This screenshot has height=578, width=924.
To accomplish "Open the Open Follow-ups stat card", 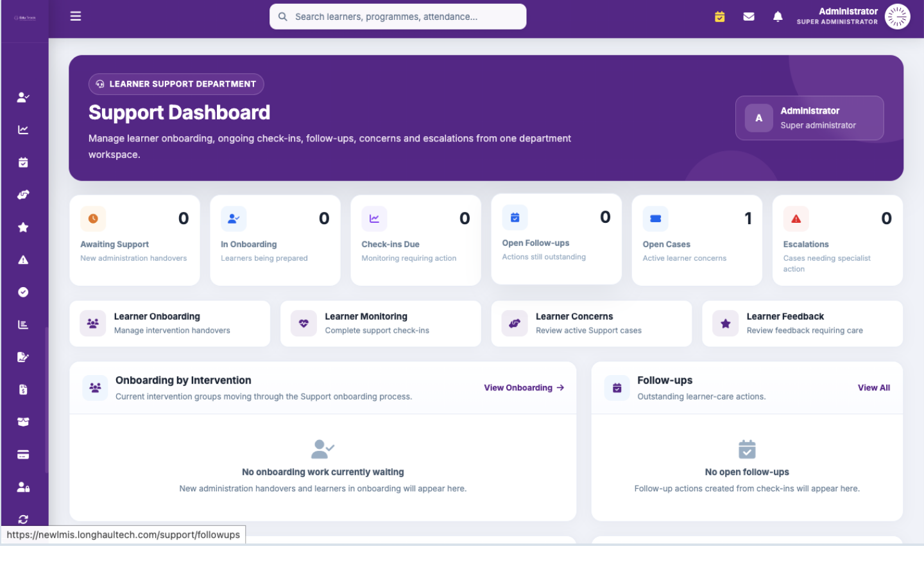I will 556,239.
